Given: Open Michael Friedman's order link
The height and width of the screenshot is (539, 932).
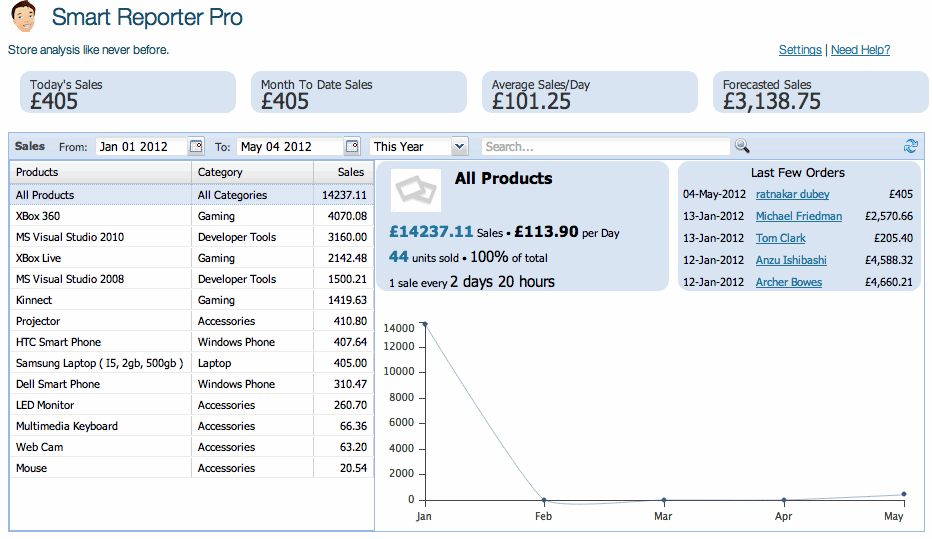Looking at the screenshot, I should click(798, 216).
